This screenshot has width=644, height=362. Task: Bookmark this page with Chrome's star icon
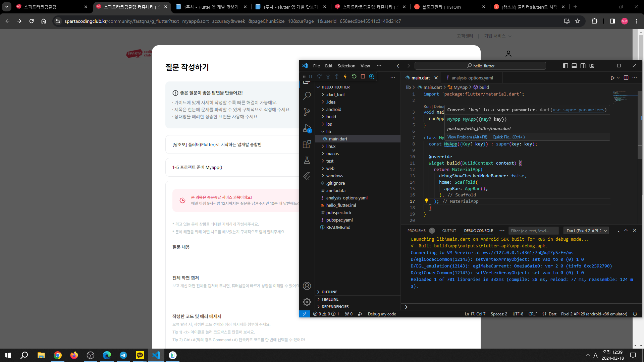click(x=578, y=21)
